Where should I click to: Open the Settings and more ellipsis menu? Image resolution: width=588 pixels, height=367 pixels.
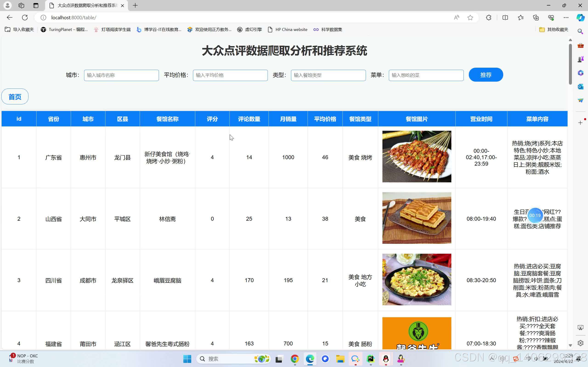(566, 17)
